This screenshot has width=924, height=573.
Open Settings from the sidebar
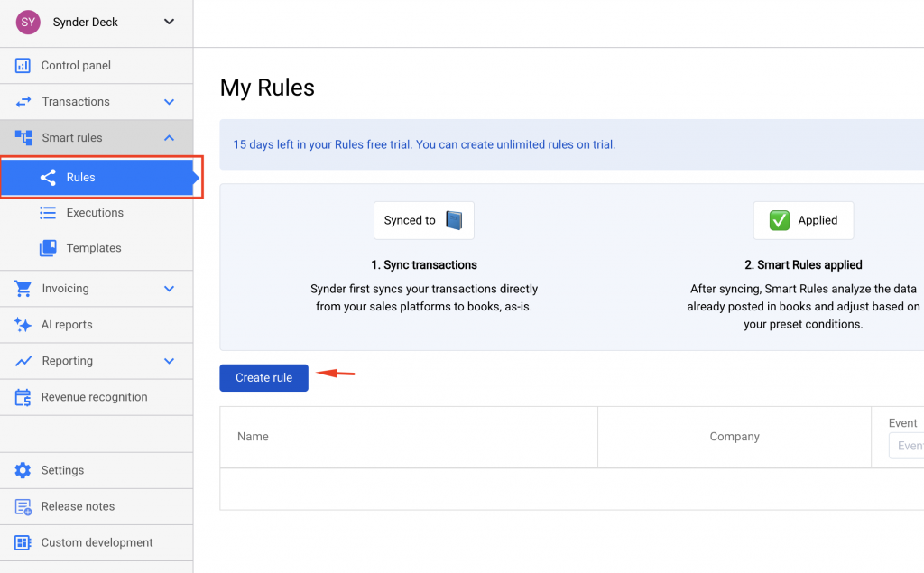click(x=62, y=470)
